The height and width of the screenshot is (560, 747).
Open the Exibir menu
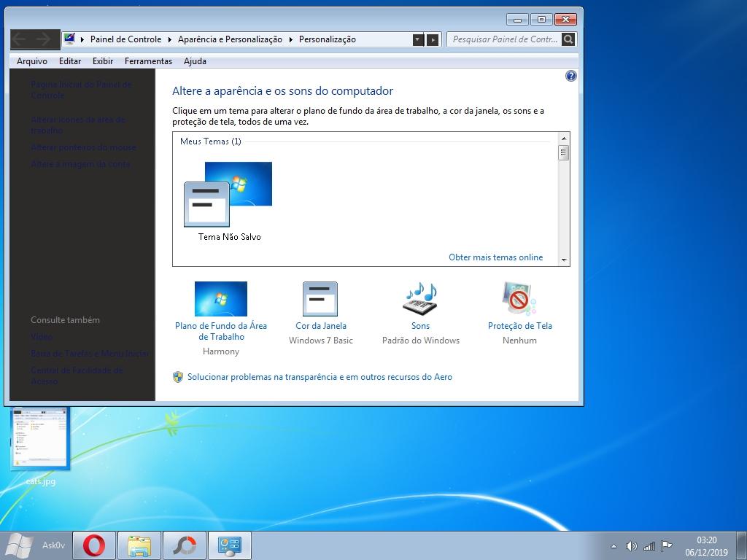pos(103,61)
